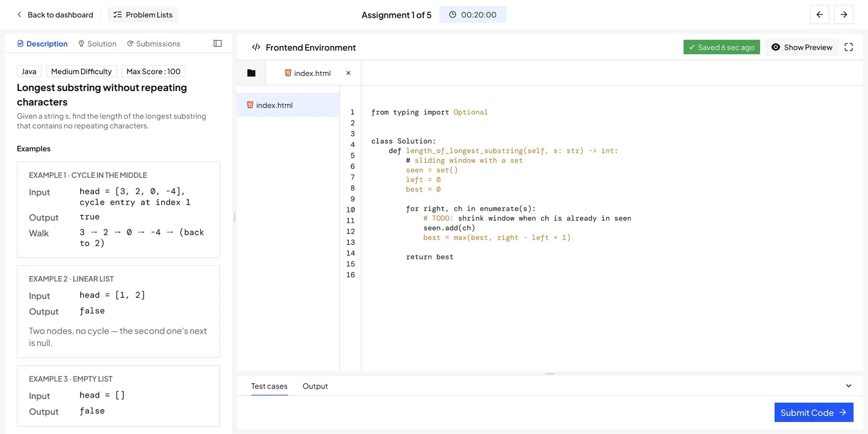Viewport: 868px width, 434px height.
Task: Go to next assignment arrow
Action: point(844,15)
